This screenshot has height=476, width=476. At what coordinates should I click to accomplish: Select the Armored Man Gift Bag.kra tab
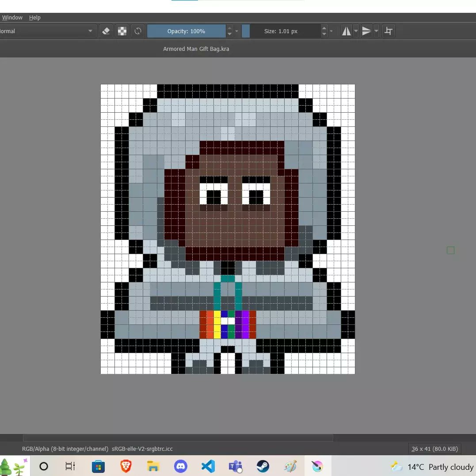point(196,49)
